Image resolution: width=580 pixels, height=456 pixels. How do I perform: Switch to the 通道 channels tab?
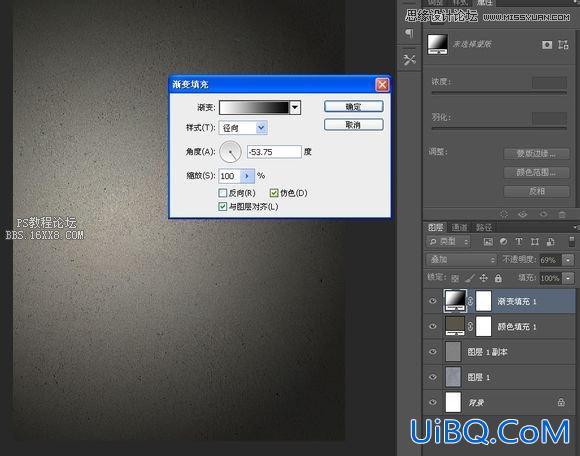tap(459, 227)
